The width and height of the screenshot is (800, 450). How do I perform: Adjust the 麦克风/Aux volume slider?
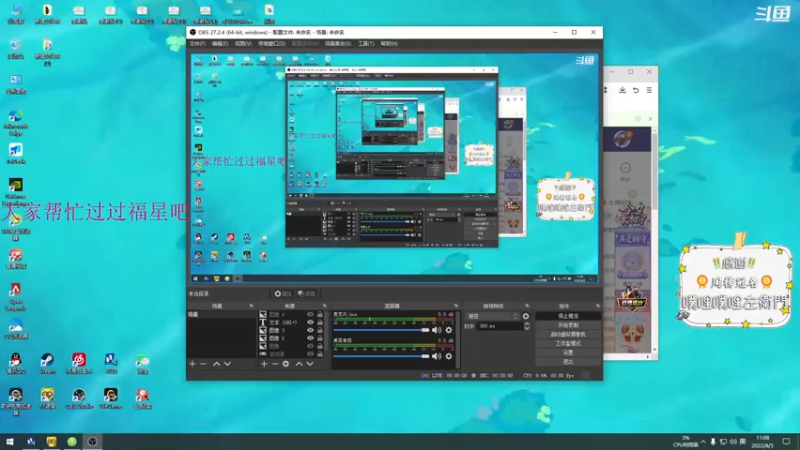pyautogui.click(x=382, y=330)
